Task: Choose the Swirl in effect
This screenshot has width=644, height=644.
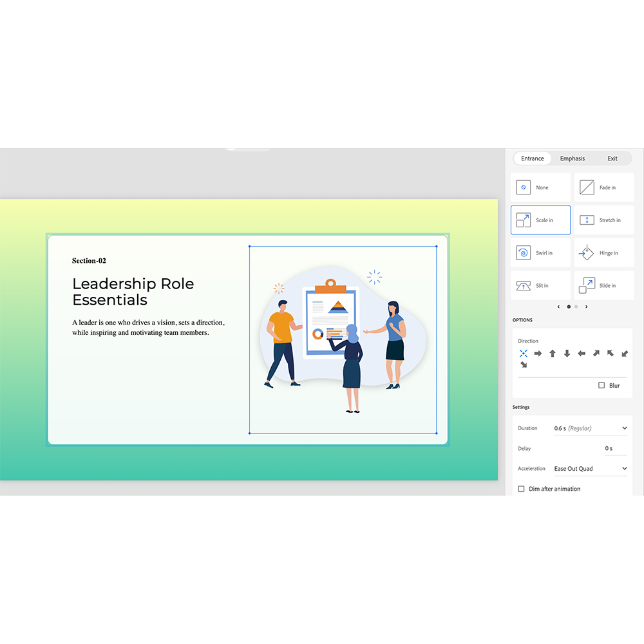Action: 540,252
